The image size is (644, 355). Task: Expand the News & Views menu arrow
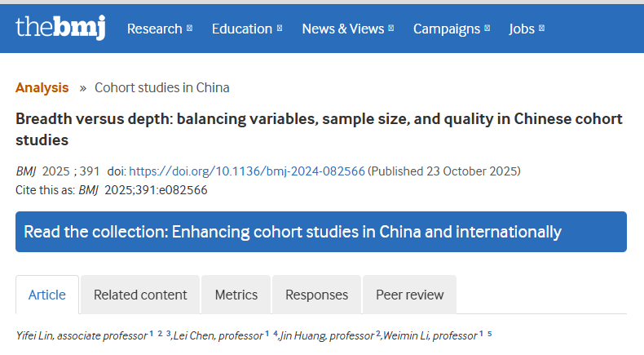point(391,29)
